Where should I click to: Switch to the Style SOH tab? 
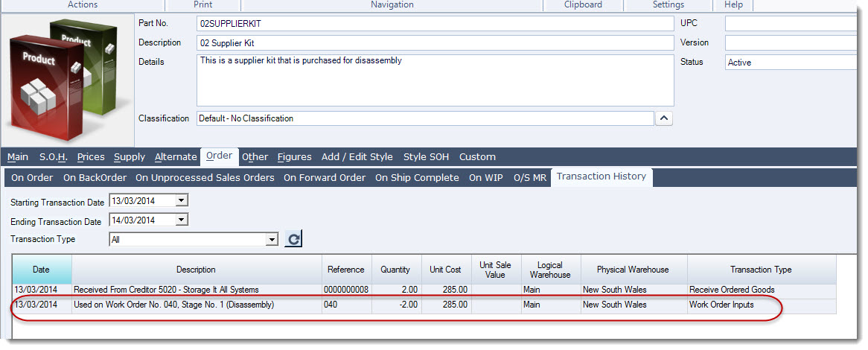[427, 156]
